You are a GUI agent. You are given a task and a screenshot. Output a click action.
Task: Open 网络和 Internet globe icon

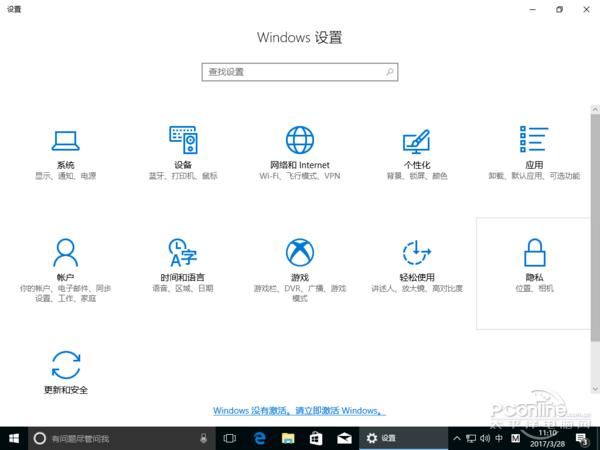pos(299,139)
